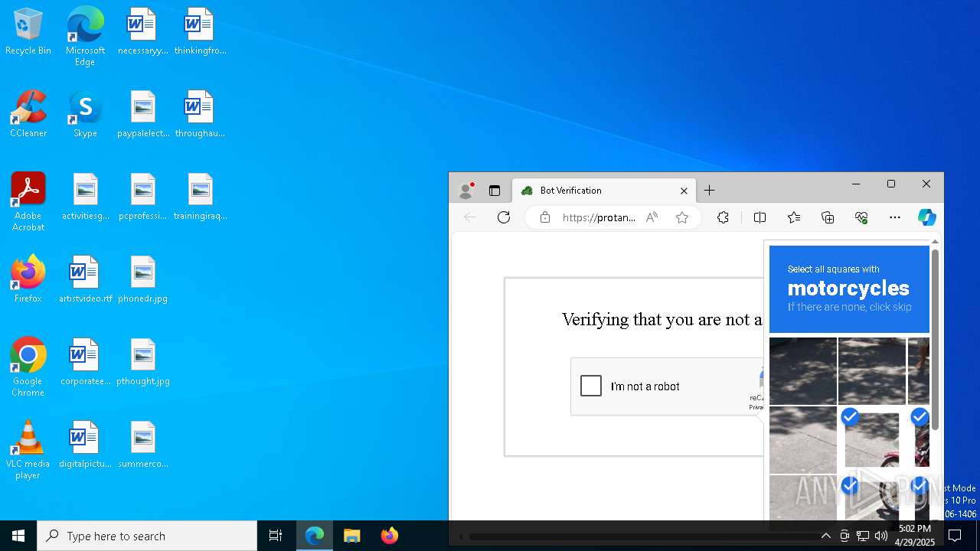The image size is (980, 551).
Task: Add this page to favorites star
Action: click(682, 217)
